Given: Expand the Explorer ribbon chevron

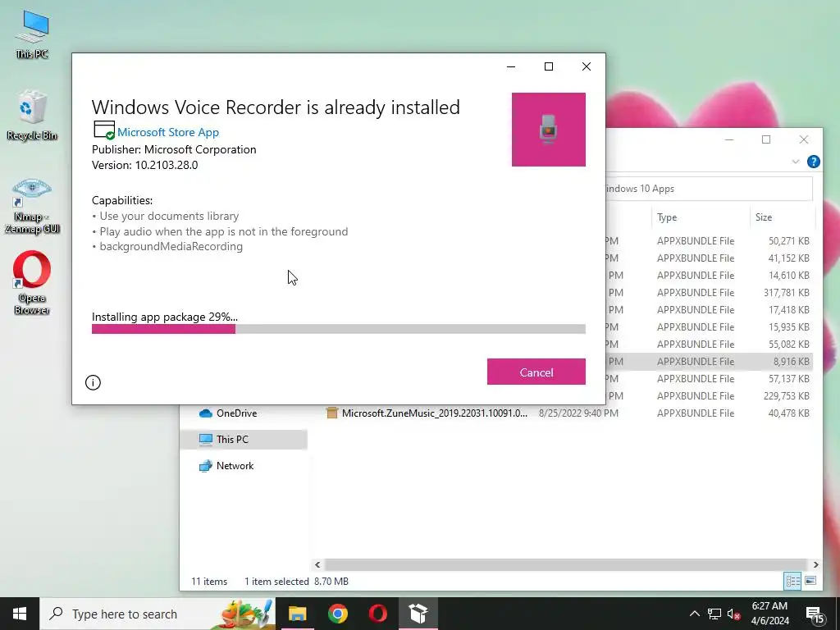Looking at the screenshot, I should [x=796, y=162].
